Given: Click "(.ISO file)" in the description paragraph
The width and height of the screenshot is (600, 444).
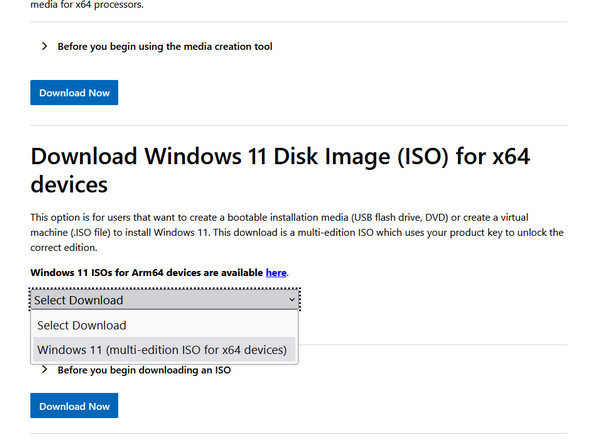Looking at the screenshot, I should (87, 232).
